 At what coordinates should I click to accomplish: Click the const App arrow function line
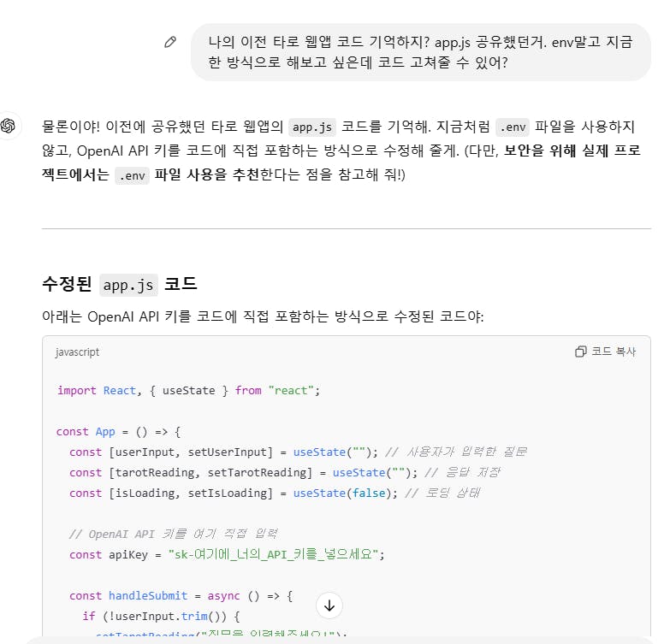coord(119,431)
